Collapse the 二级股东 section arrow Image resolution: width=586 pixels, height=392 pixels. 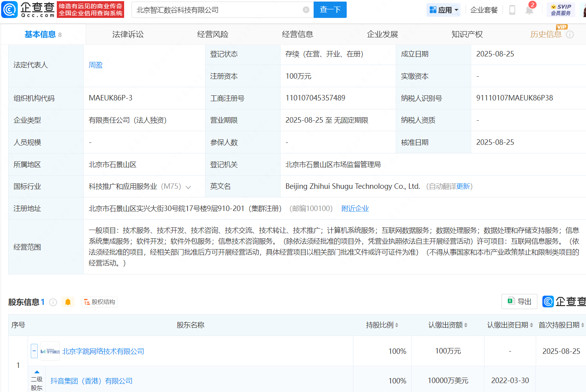tap(37, 372)
